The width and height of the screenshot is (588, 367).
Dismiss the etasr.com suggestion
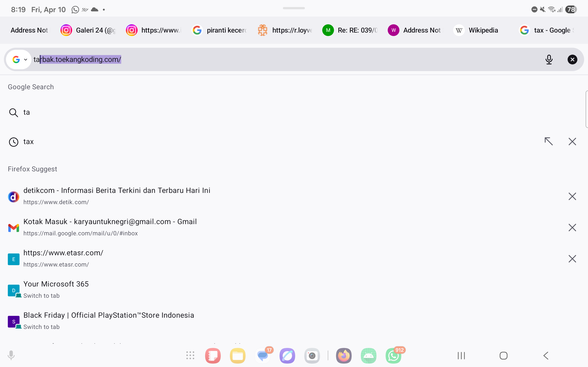tap(572, 259)
